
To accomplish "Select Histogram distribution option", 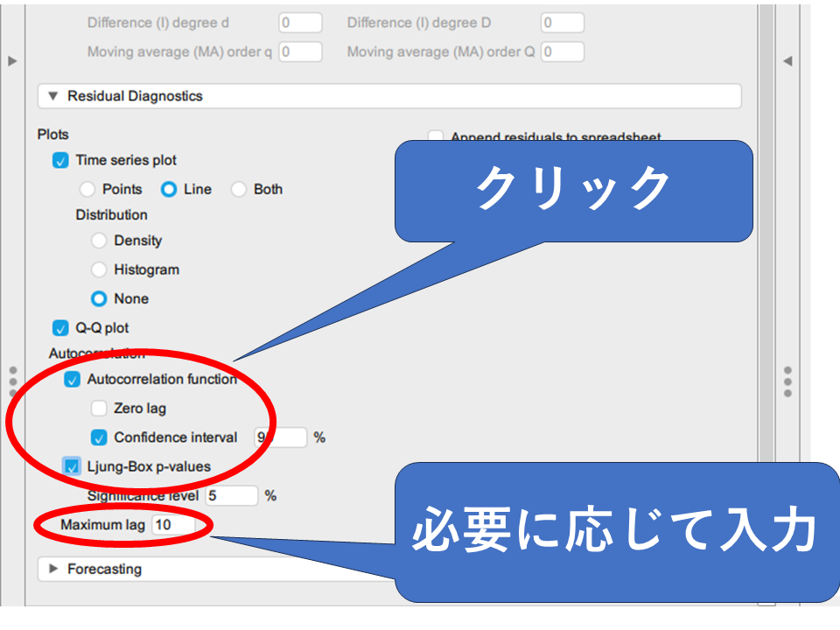I will pos(99,269).
